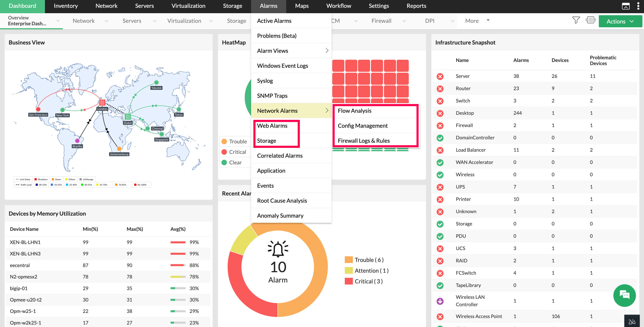Click Wireless Access Point infrastructure row
The height and width of the screenshot is (327, 644).
click(534, 316)
